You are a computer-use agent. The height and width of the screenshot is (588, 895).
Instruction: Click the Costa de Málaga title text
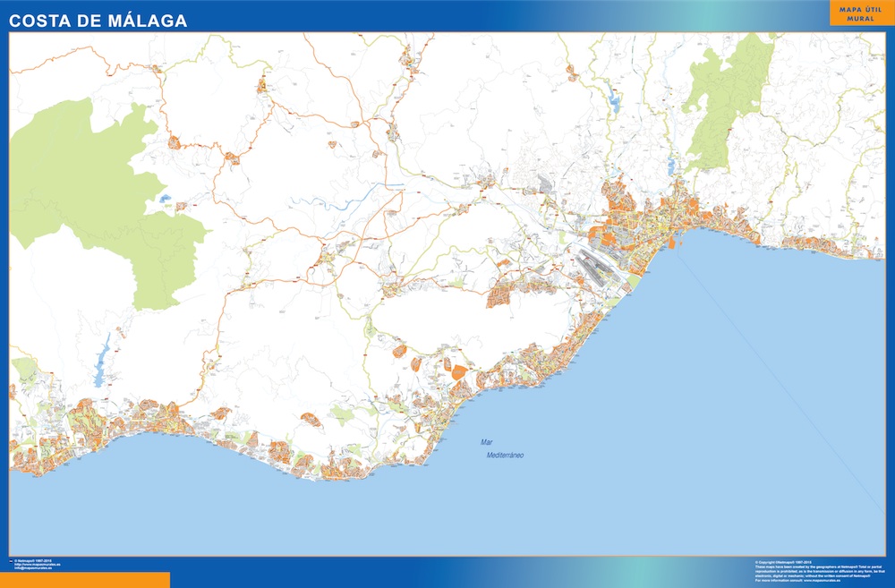pyautogui.click(x=98, y=21)
